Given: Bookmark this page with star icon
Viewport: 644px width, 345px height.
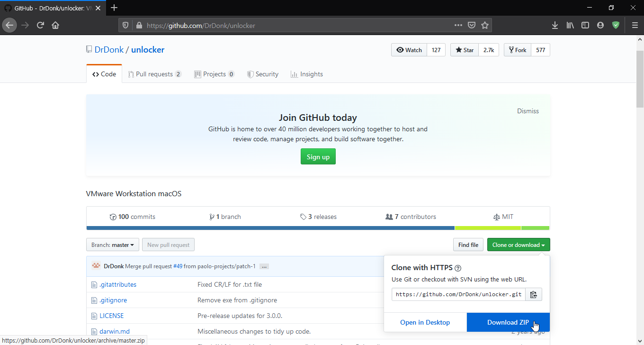Looking at the screenshot, I should pyautogui.click(x=485, y=25).
